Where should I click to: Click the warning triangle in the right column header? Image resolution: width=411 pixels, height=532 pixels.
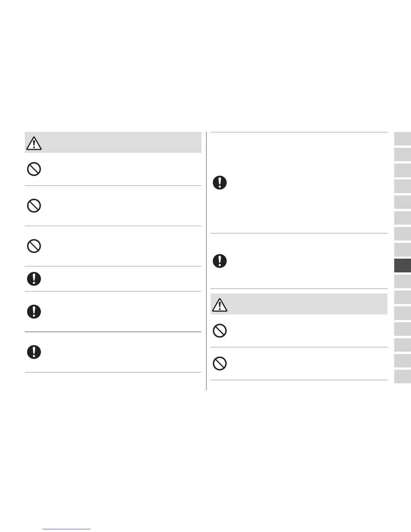[x=220, y=305]
